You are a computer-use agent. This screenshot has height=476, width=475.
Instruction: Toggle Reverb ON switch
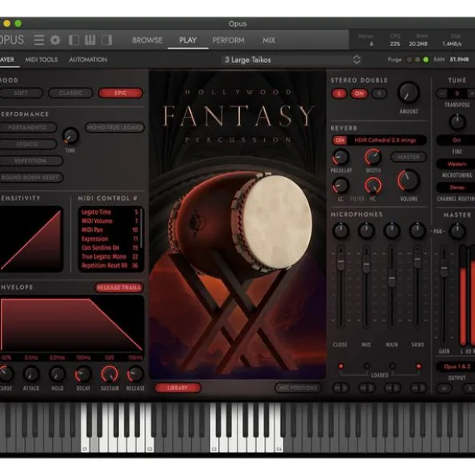click(340, 140)
